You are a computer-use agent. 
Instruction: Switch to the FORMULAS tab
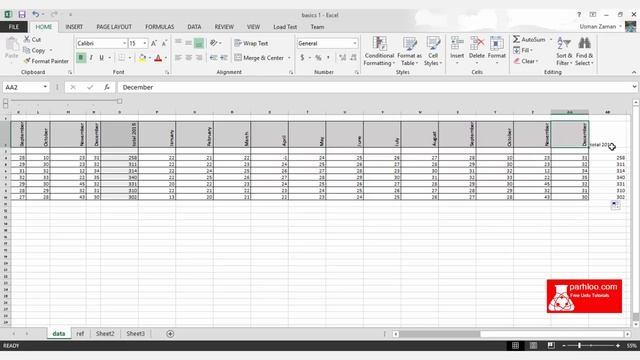[x=160, y=27]
